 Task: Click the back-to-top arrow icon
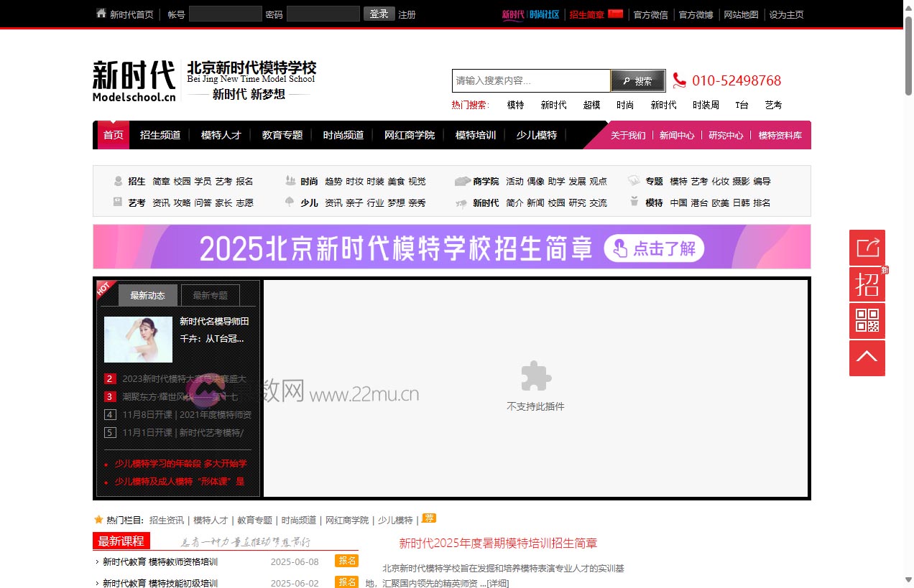[x=867, y=358]
